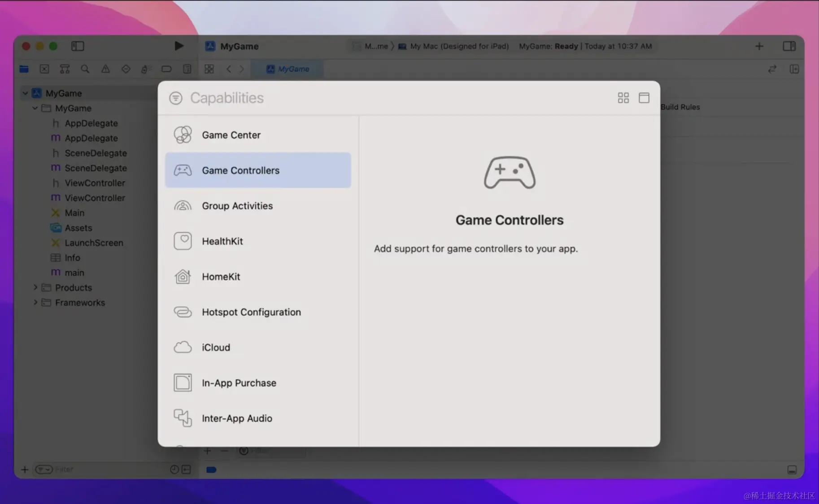Viewport: 819px width, 504px height.
Task: Click the filter icon beside Capabilities title
Action: 176,98
